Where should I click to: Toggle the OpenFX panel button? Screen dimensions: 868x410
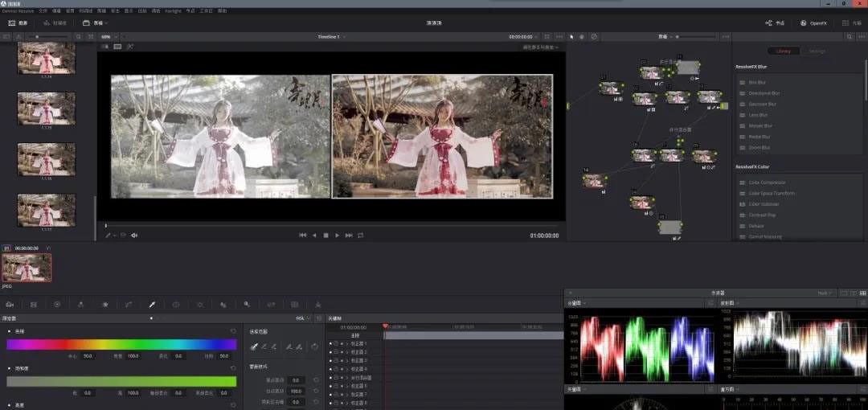pos(813,23)
